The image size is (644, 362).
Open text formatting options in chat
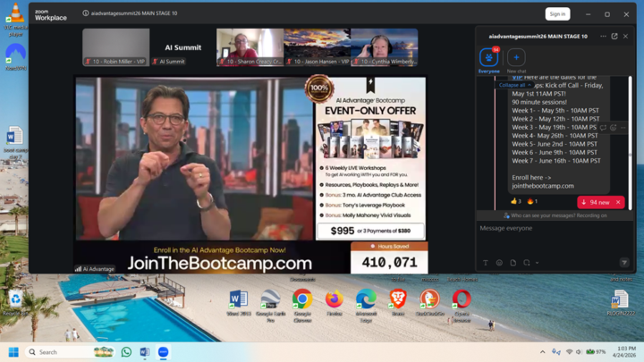tap(486, 263)
